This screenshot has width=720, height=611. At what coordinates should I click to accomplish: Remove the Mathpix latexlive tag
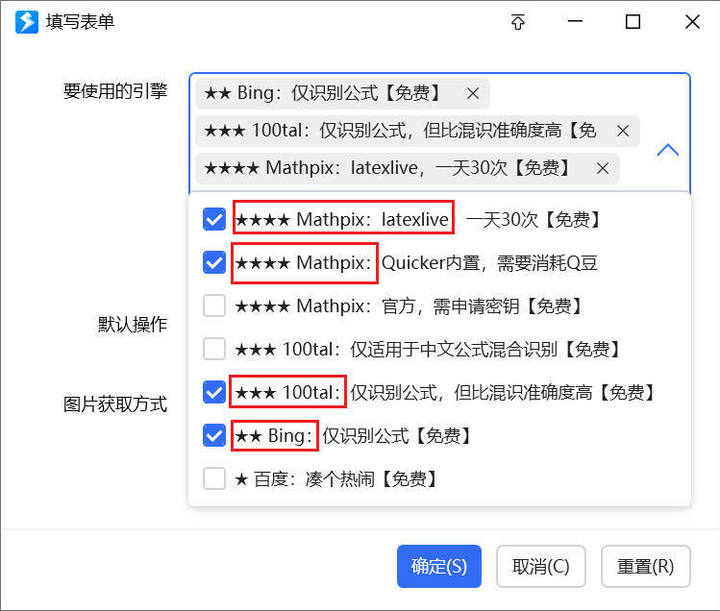tap(602, 168)
